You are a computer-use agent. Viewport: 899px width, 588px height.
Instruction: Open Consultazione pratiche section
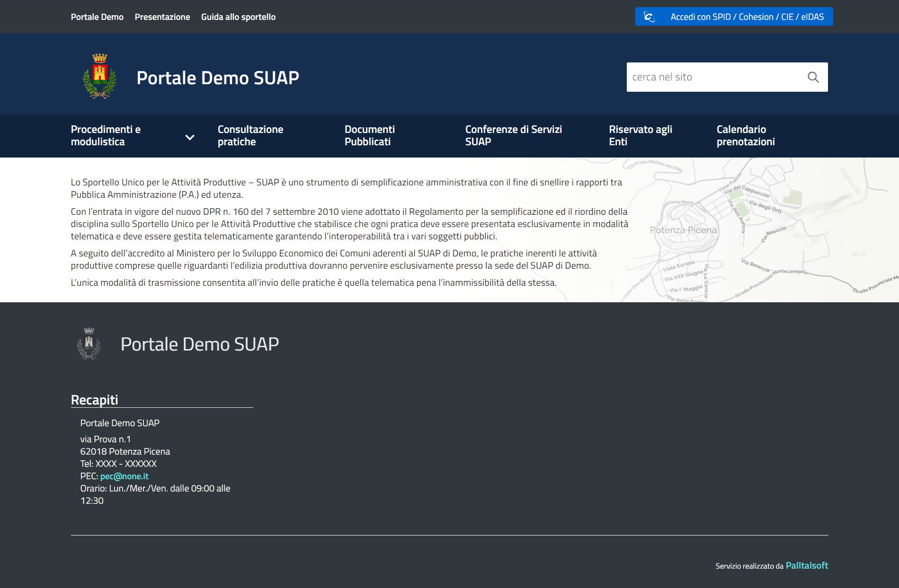tap(250, 136)
